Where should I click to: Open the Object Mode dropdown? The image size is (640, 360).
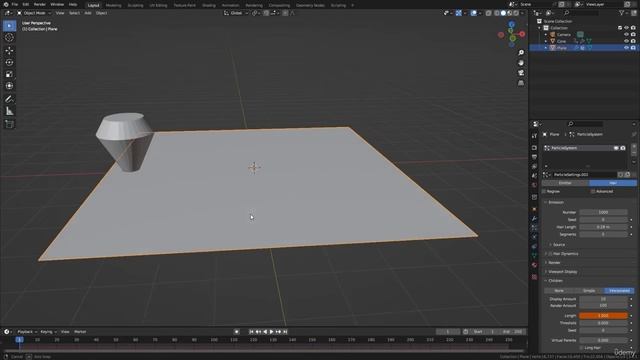(34, 13)
